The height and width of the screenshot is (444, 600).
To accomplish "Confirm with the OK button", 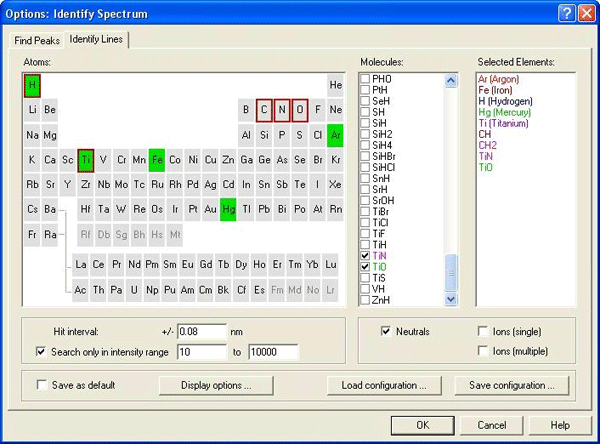I will (x=423, y=425).
